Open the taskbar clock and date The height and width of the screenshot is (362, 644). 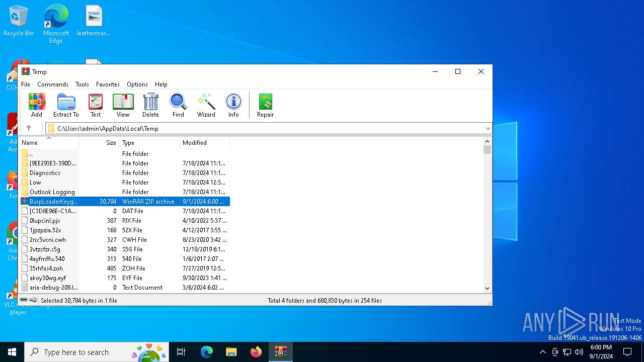tap(601, 352)
